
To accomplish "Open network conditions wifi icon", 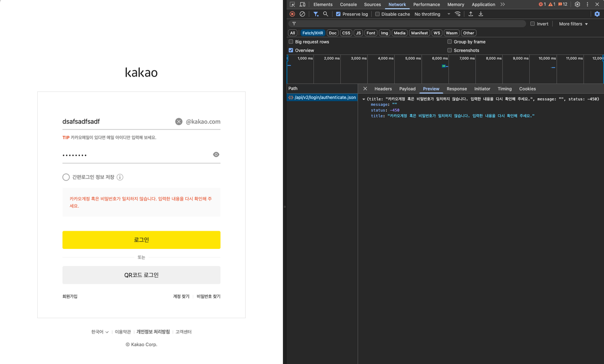I will coord(458,14).
